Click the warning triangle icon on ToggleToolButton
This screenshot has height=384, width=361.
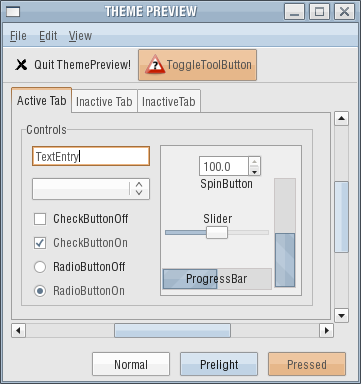click(155, 65)
